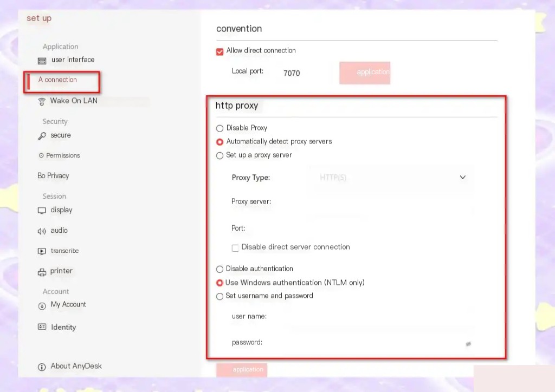Click the Security category label

click(55, 122)
